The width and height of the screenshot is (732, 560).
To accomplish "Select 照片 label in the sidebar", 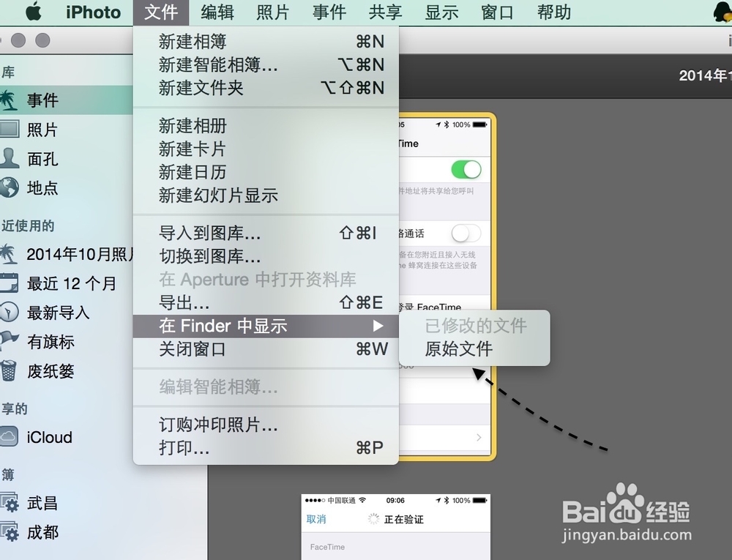I will click(x=42, y=130).
